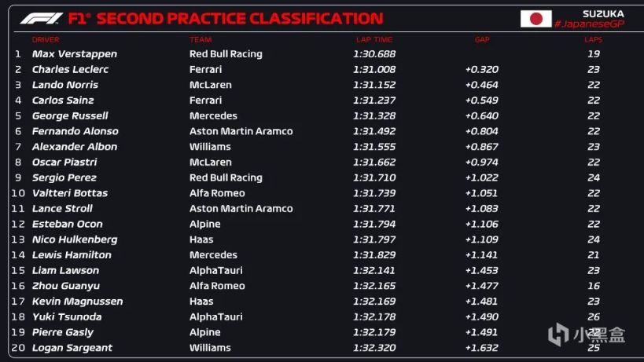This screenshot has height=362, width=644.
Task: Click the watermark logo in bottom corner
Action: [586, 335]
